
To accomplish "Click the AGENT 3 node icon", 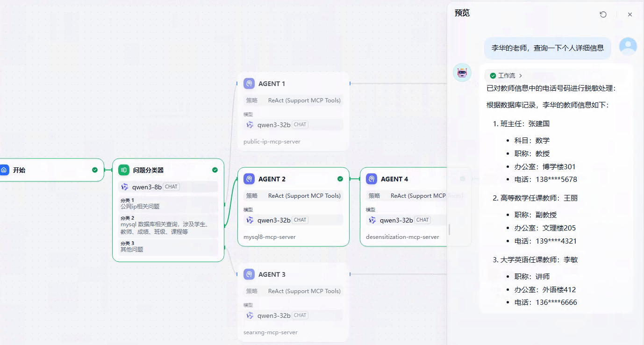I will 249,274.
